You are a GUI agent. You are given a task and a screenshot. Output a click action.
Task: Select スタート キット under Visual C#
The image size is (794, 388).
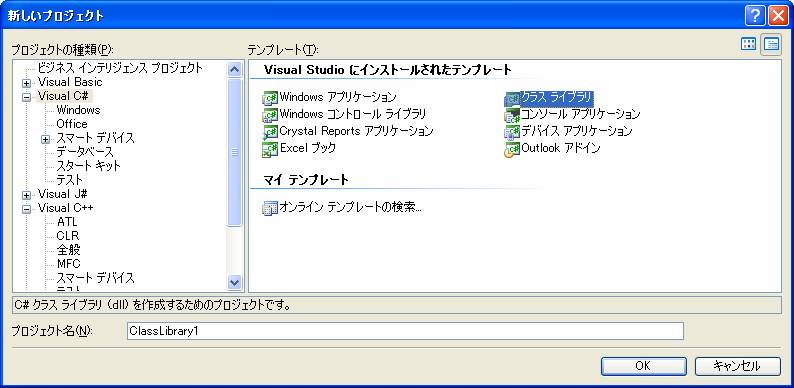coord(89,166)
